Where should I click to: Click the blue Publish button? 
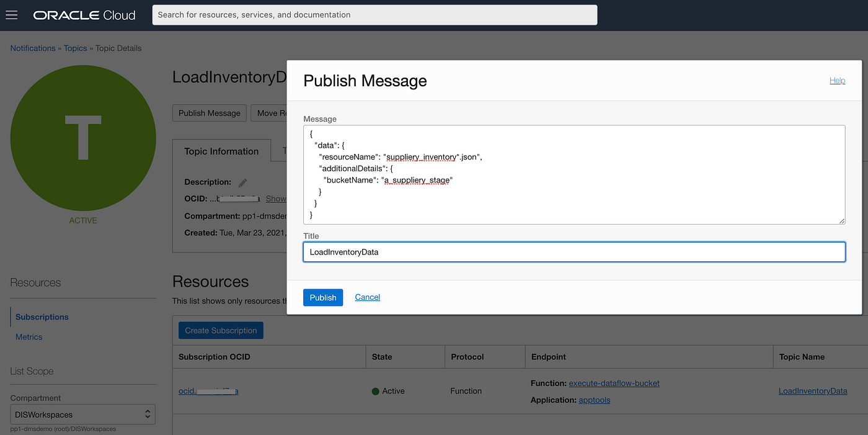(x=323, y=297)
